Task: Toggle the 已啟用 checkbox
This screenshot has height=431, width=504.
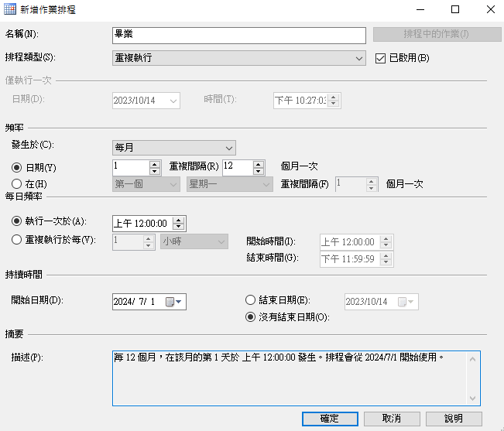Action: [x=380, y=59]
